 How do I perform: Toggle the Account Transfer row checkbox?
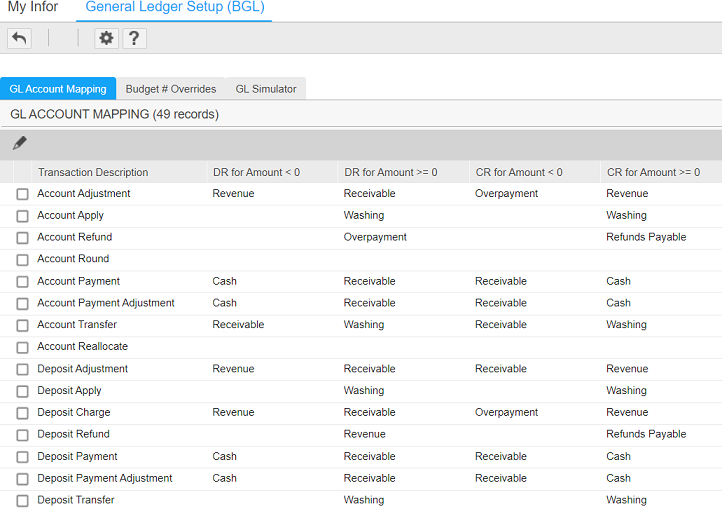(22, 325)
